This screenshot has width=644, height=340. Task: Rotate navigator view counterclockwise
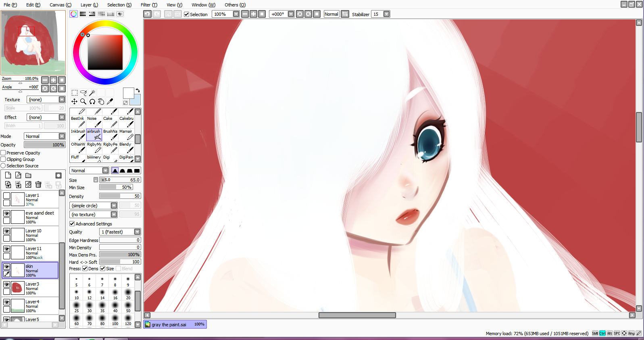[45, 88]
